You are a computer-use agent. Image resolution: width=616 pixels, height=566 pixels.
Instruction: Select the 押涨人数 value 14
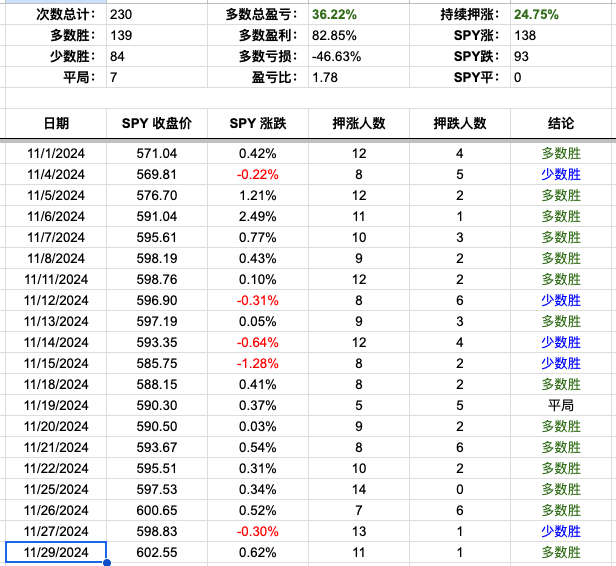click(359, 489)
